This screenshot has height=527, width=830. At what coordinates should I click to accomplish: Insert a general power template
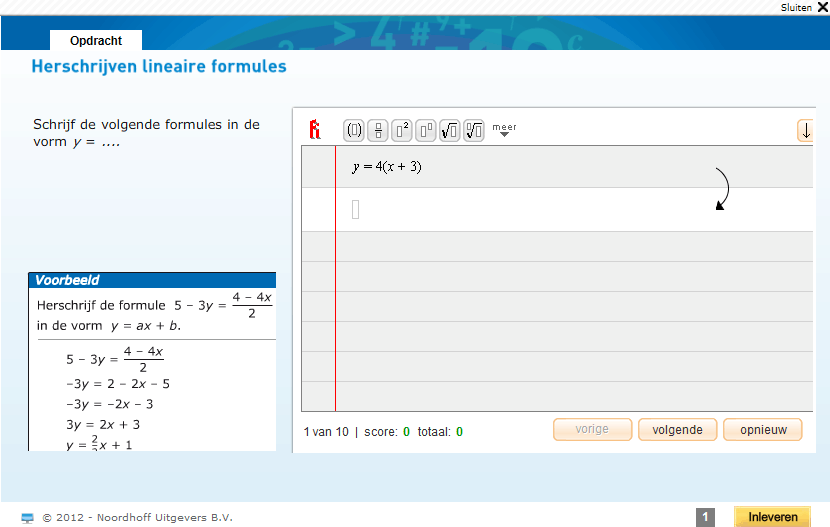click(426, 130)
